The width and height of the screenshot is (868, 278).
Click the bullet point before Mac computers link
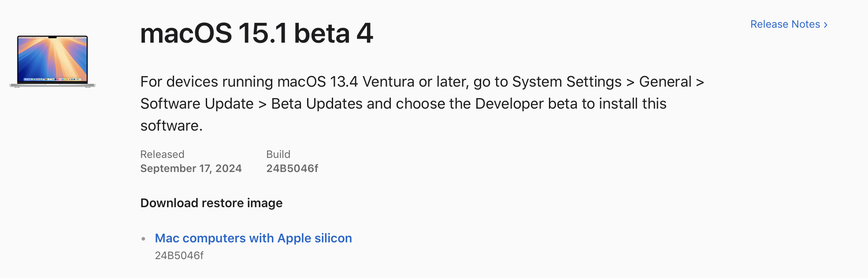pos(143,239)
